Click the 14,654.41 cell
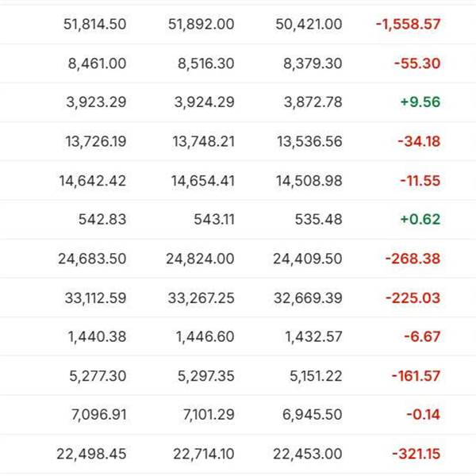The width and height of the screenshot is (476, 476). coord(202,180)
